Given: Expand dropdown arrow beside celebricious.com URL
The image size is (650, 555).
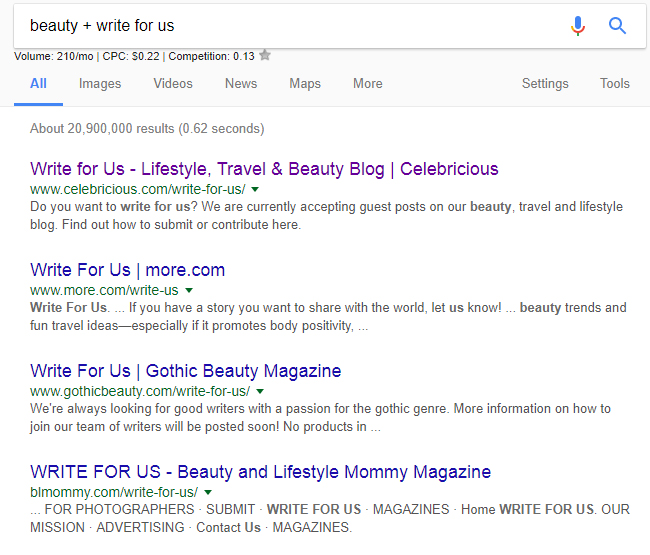Looking at the screenshot, I should pos(255,189).
